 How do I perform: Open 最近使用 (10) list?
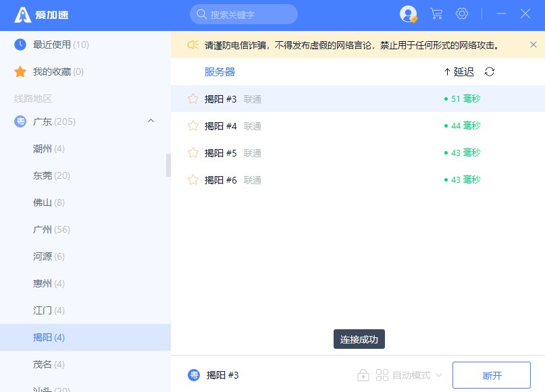85,45
